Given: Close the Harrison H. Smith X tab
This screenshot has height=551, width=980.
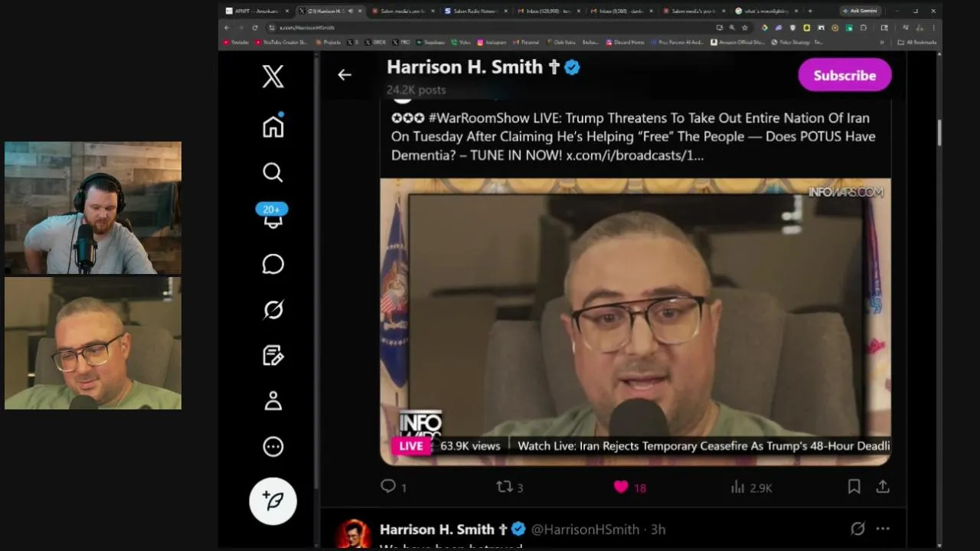Looking at the screenshot, I should pos(360,11).
